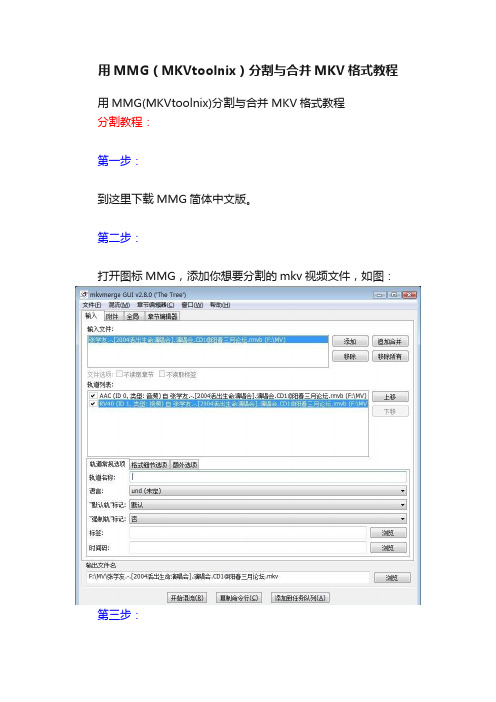Image resolution: width=496 pixels, height=702 pixels.
Task: Open the 帮助(H) menu
Action: tap(220, 305)
